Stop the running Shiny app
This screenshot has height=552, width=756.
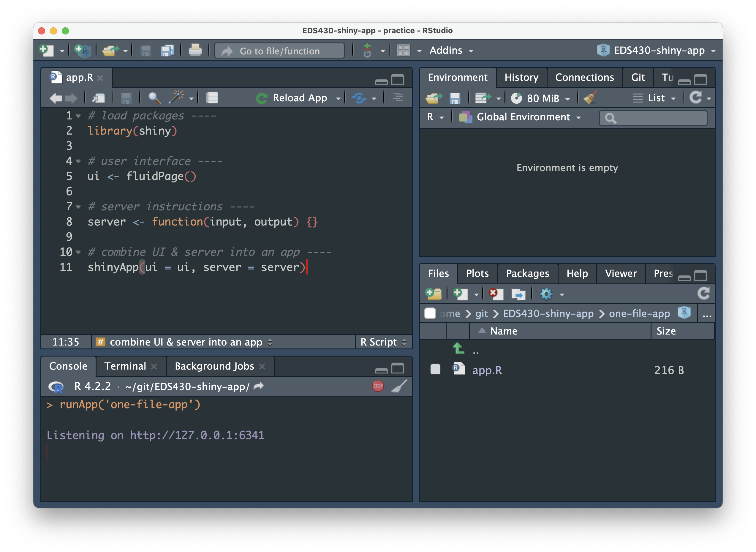(378, 386)
